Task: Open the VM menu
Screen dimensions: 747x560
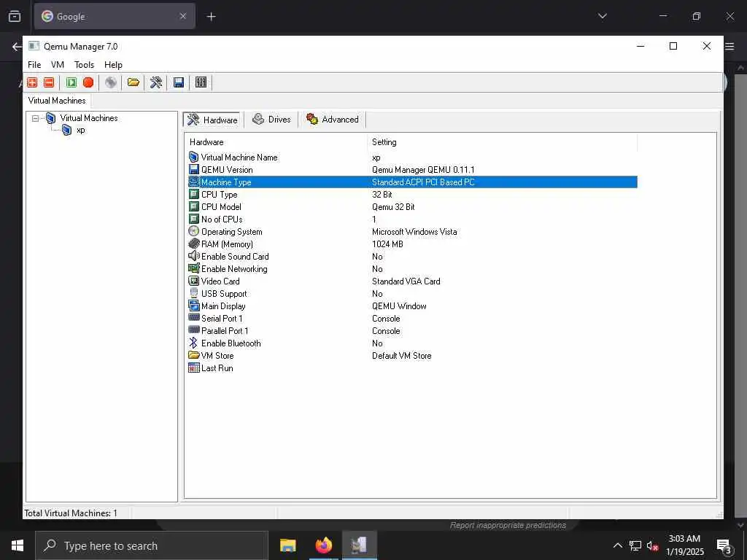Action: (x=57, y=65)
